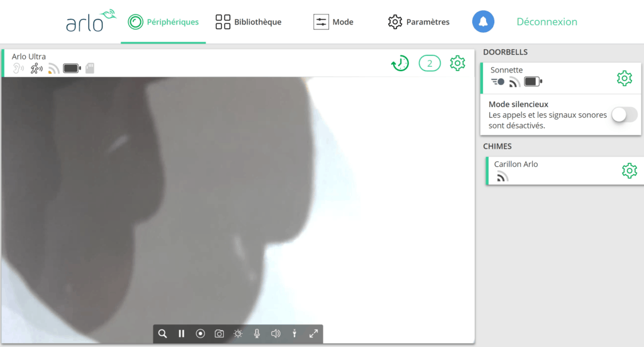Open the notifications bell
Viewport: 644px width, 347px height.
483,22
